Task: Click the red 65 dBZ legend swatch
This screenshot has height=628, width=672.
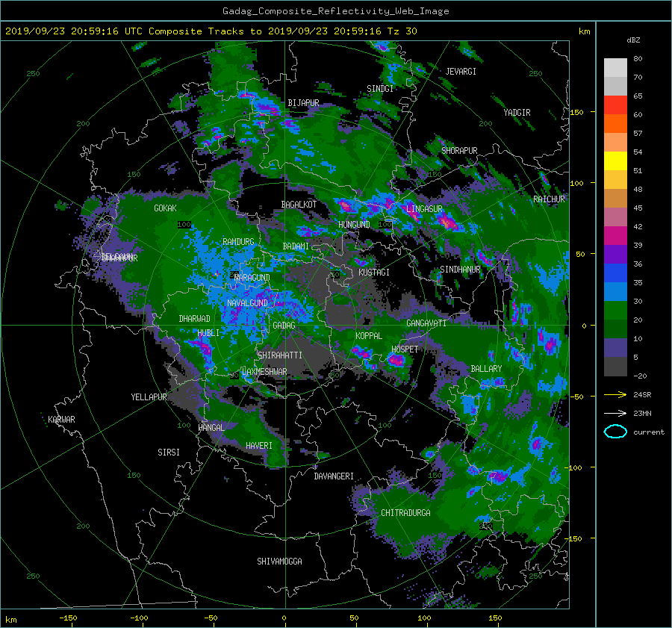Action: click(x=615, y=105)
